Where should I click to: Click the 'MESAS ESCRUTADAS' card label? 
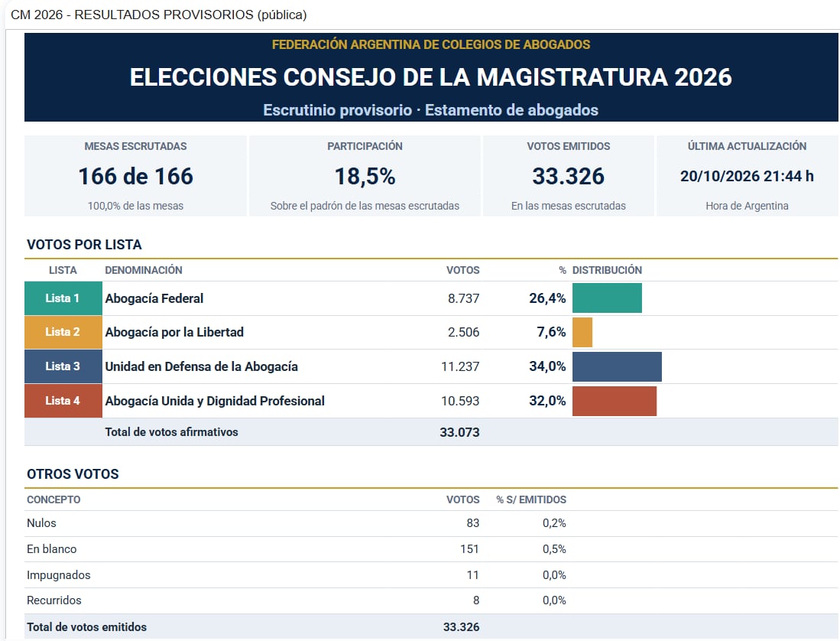(135, 146)
